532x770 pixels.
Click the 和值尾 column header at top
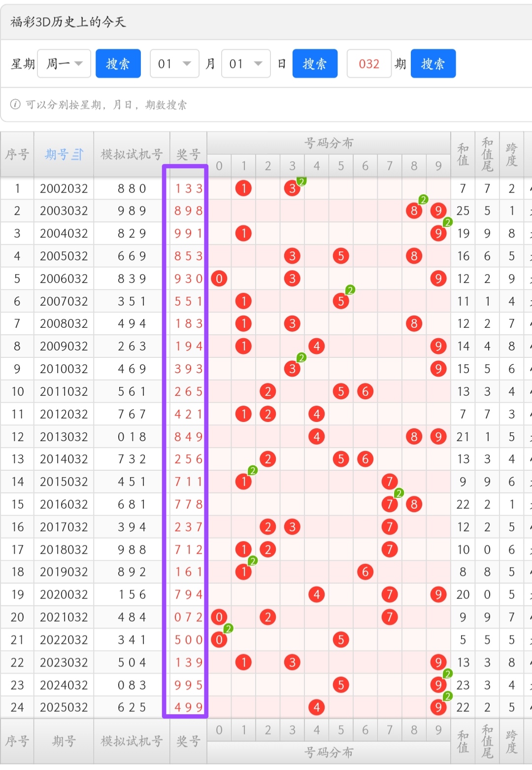pyautogui.click(x=487, y=154)
